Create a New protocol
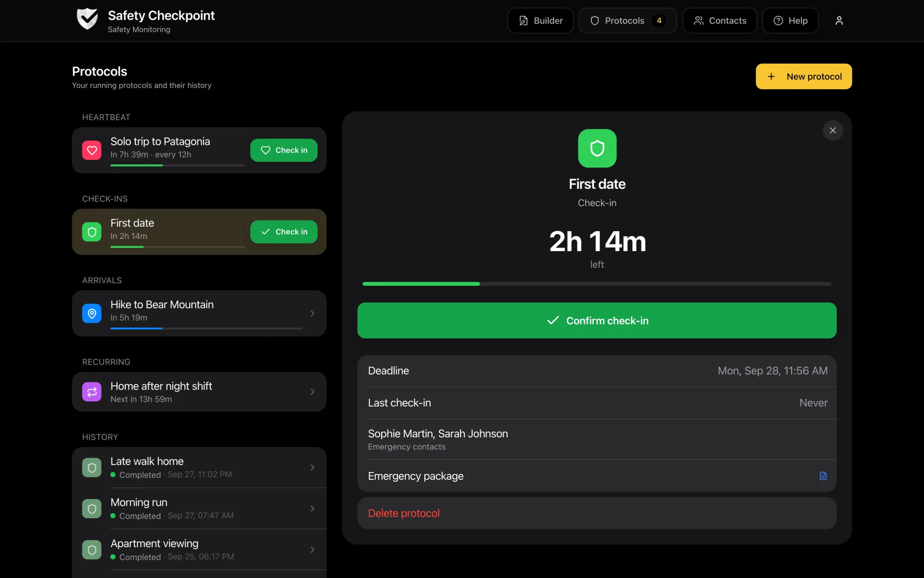The width and height of the screenshot is (924, 578). click(803, 77)
